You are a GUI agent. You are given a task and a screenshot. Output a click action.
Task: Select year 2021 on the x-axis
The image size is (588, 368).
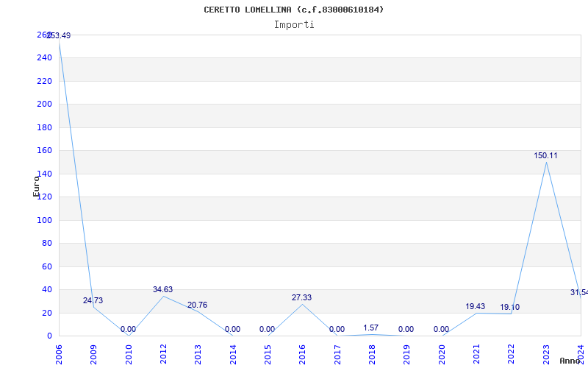pos(476,355)
